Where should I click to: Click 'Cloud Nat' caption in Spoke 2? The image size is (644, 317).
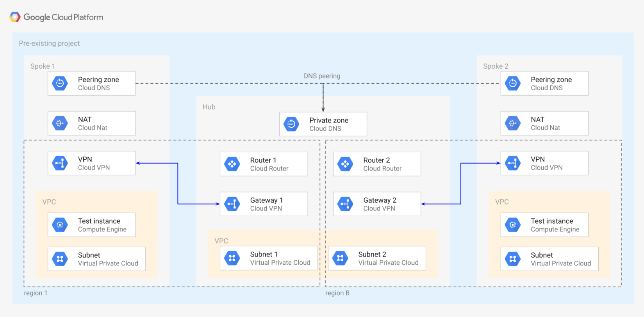pos(545,128)
